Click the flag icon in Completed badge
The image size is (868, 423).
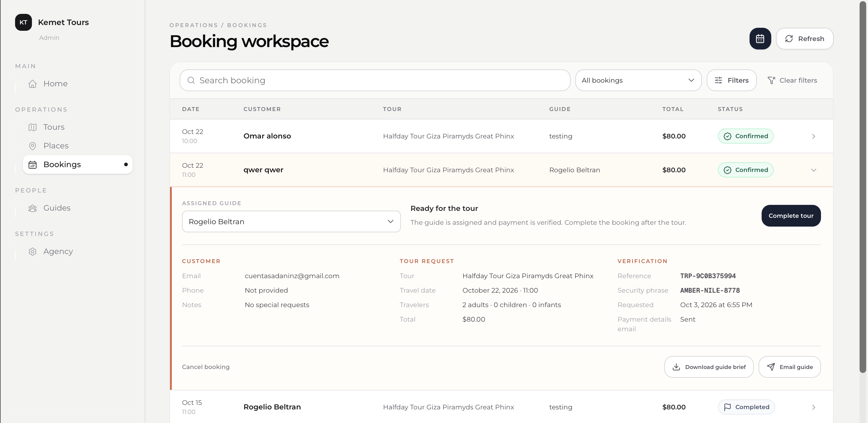(728, 407)
